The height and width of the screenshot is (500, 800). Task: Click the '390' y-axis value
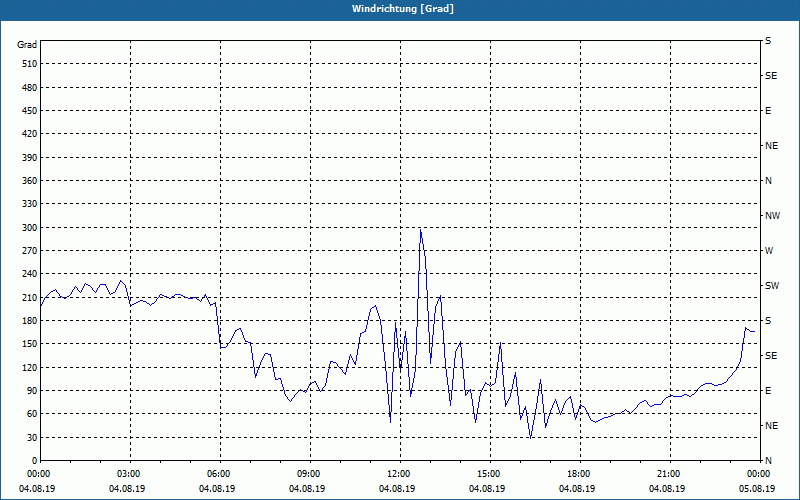pyautogui.click(x=30, y=158)
